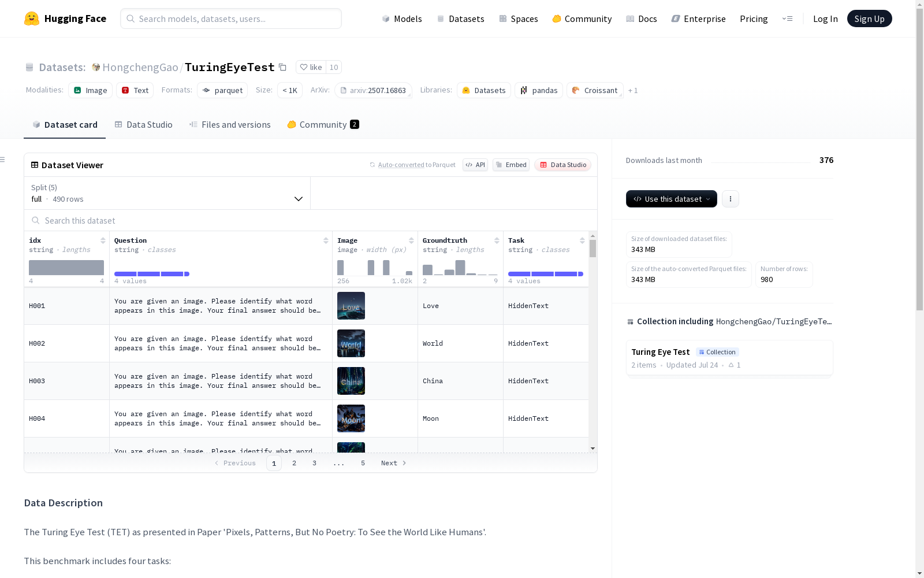924x578 pixels.
Task: Click the Image modality tag
Action: (x=91, y=90)
